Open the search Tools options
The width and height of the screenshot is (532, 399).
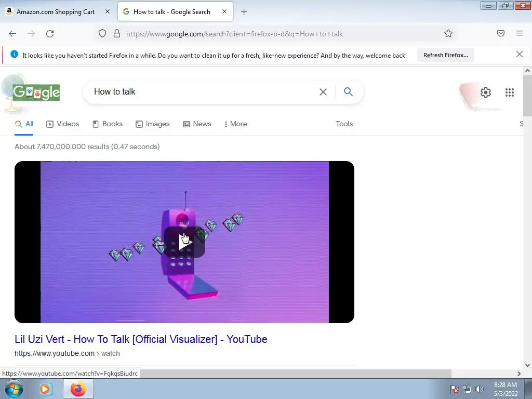point(344,124)
